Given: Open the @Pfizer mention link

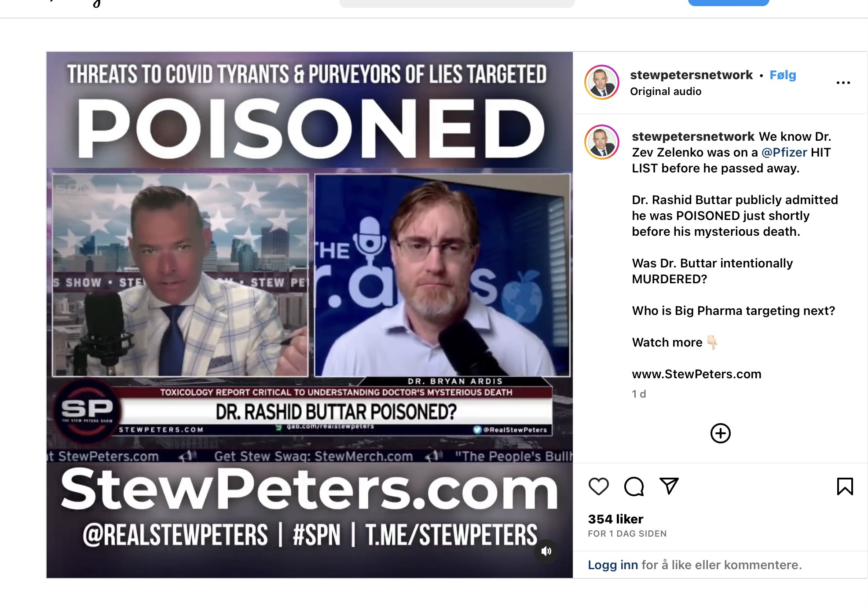Looking at the screenshot, I should (x=784, y=153).
